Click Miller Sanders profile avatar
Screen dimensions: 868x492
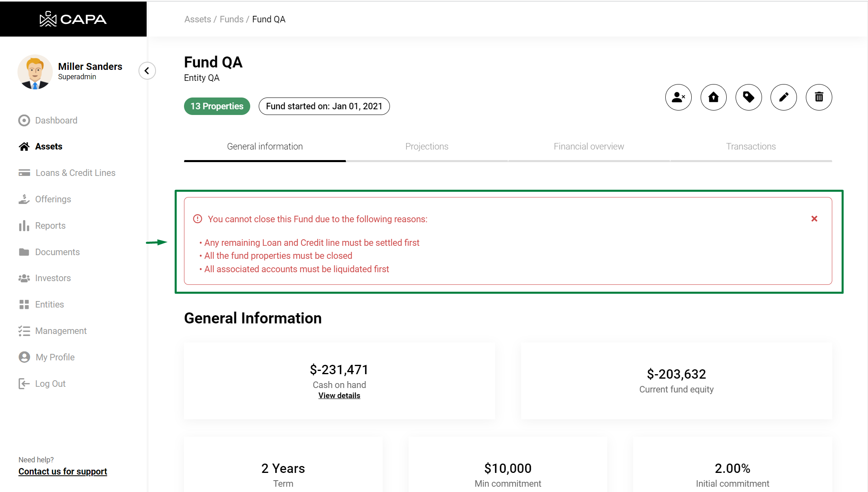[x=35, y=72]
